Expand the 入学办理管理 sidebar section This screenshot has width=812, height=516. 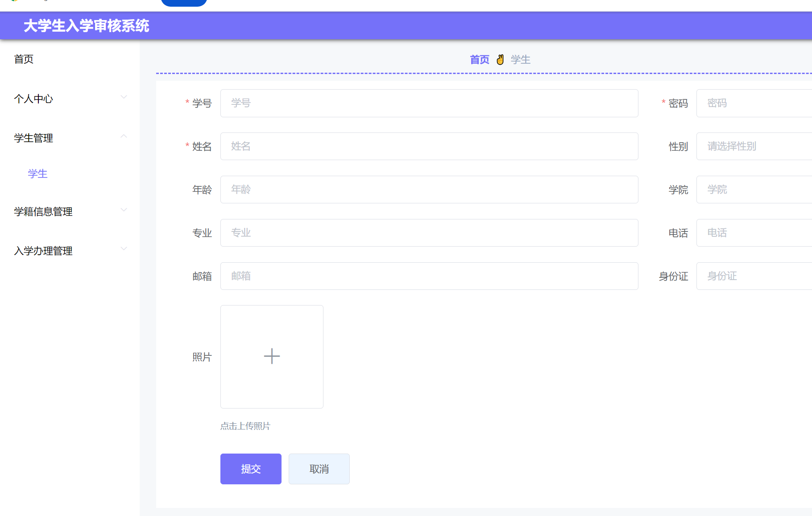tap(43, 250)
